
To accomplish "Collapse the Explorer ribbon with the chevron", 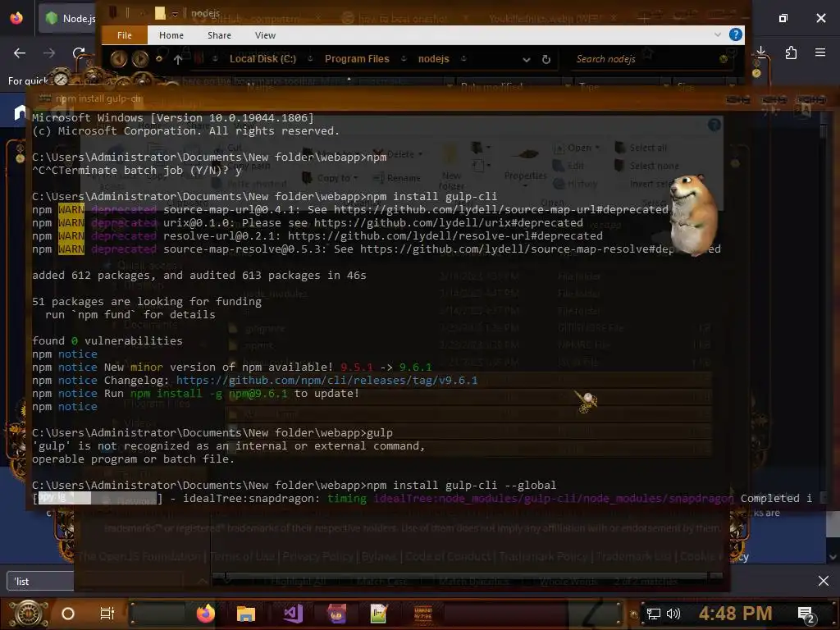I will (x=717, y=34).
